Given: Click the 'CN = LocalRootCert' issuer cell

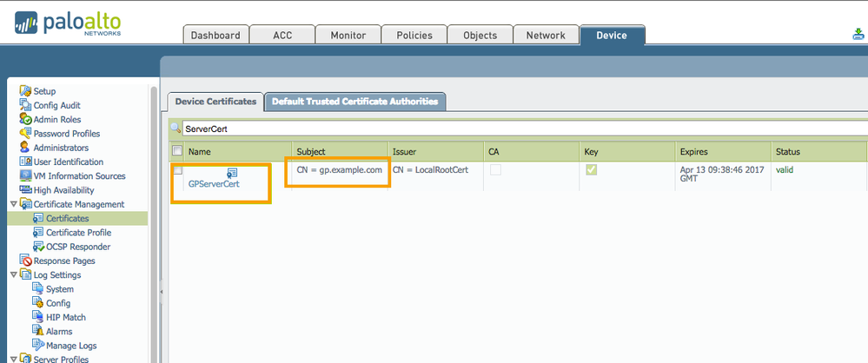Looking at the screenshot, I should (431, 170).
